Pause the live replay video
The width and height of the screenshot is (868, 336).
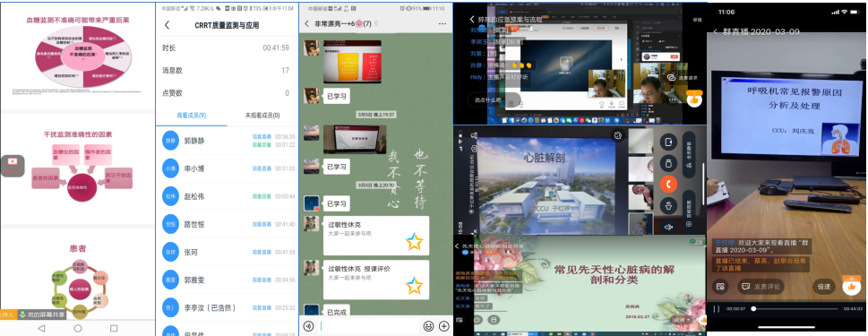tap(717, 309)
